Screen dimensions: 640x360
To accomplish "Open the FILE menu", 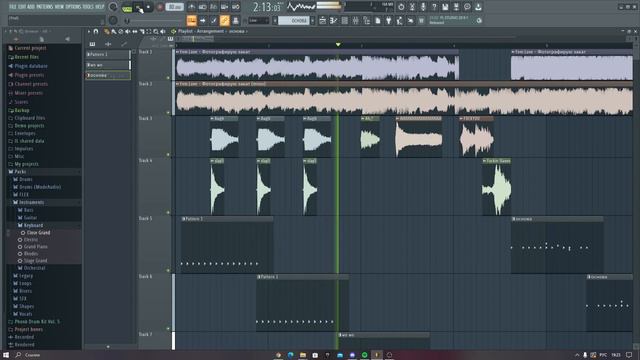I will pyautogui.click(x=13, y=7).
